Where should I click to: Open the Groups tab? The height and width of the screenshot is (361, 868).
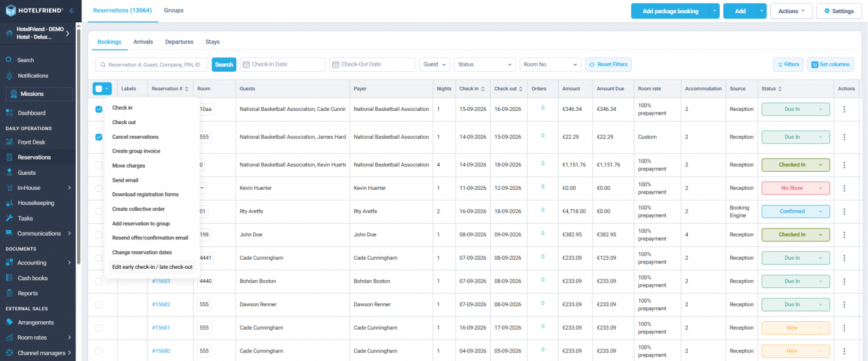(174, 10)
